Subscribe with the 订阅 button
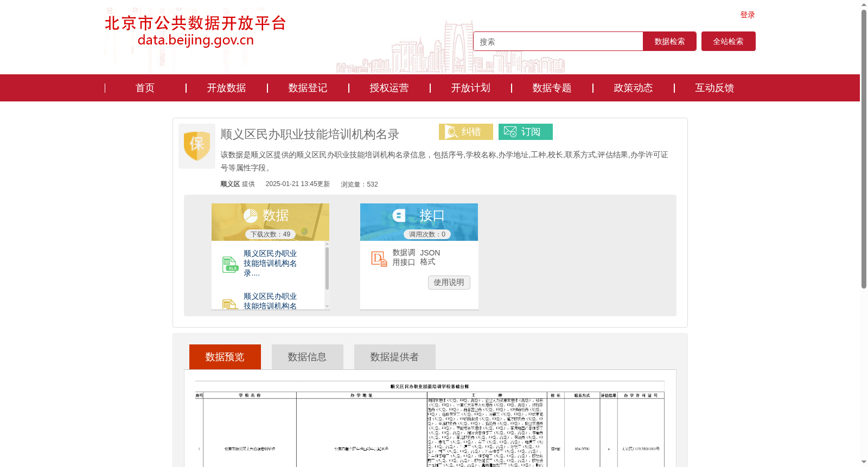The image size is (868, 467). point(526,132)
